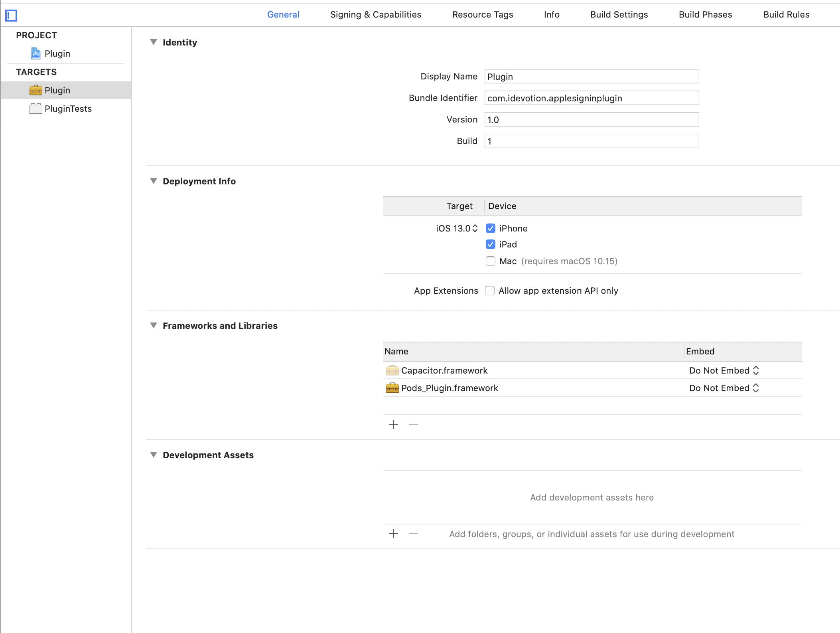
Task: Click the Deployment Info section heading
Action: tap(199, 181)
